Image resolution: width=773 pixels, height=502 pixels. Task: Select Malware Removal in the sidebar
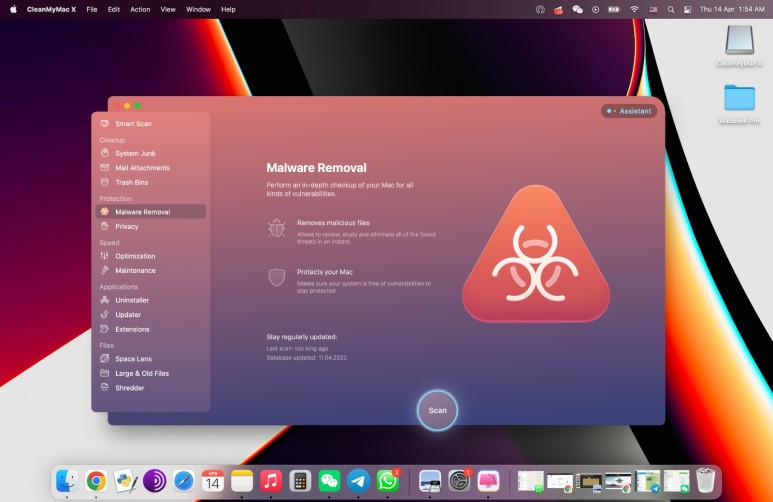coord(151,212)
